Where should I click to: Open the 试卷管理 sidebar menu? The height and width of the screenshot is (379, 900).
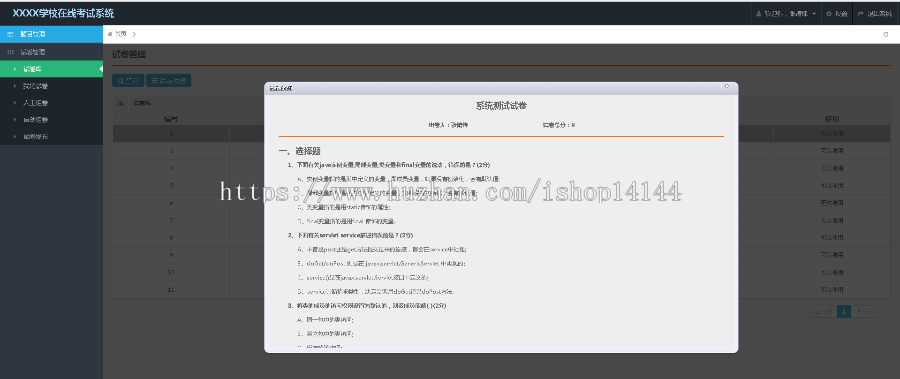click(x=52, y=52)
